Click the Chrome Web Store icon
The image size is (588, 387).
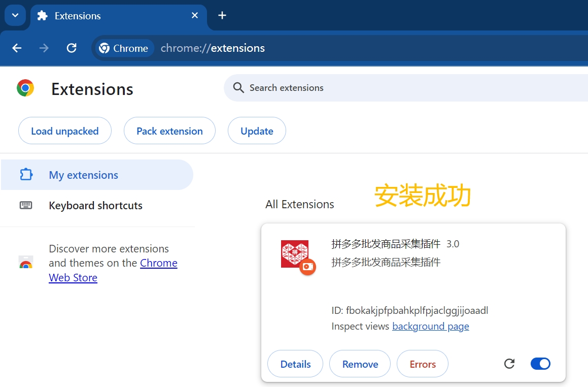[26, 263]
